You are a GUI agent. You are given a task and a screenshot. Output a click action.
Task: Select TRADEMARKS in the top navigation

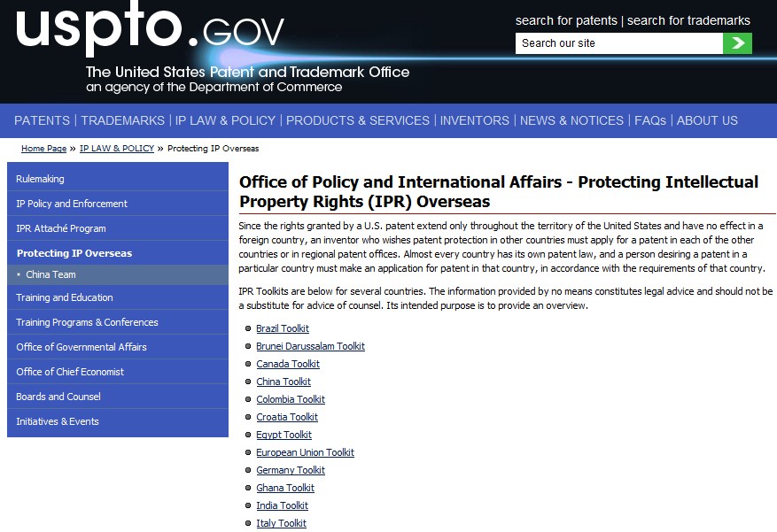tap(122, 120)
